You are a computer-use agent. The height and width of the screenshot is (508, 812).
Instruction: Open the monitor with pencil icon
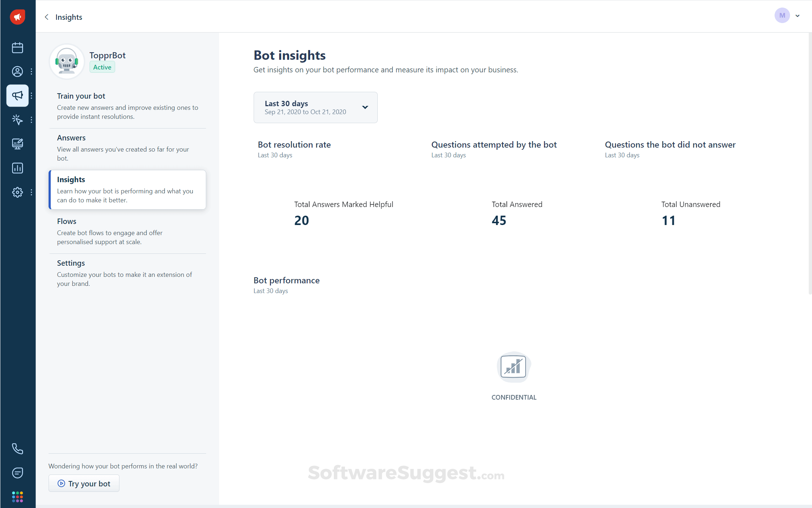[x=17, y=144]
